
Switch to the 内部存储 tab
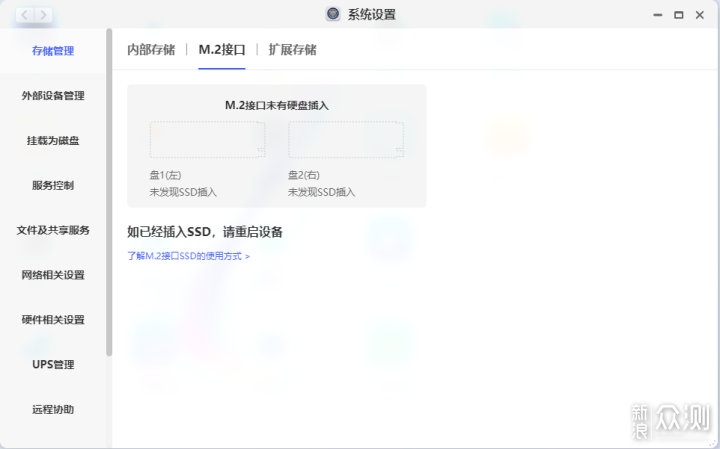coord(151,50)
